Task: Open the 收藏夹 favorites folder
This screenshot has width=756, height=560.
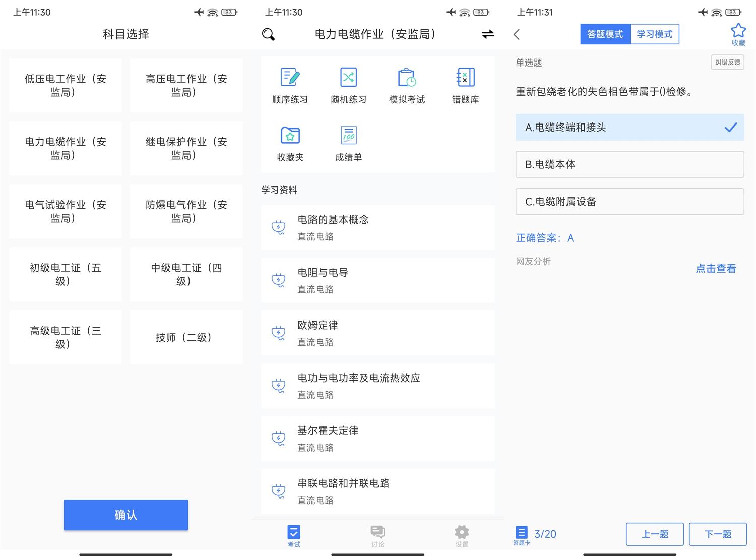Action: tap(290, 143)
